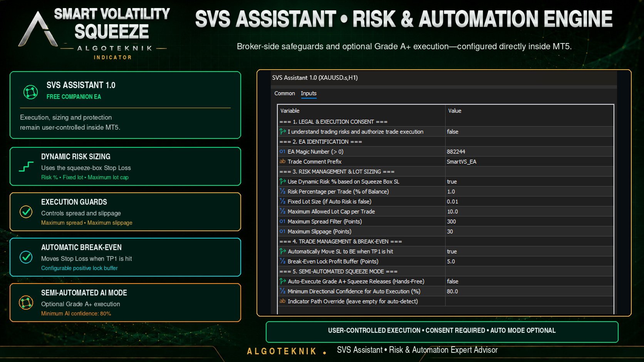Select the '2. EA IDENTIFICATION' section row
This screenshot has height=362, width=644.
pos(445,142)
